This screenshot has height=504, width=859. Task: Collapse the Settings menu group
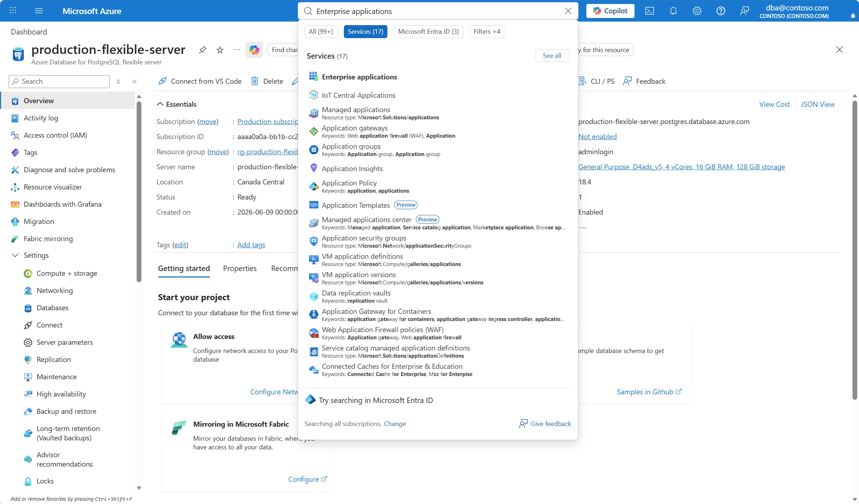pyautogui.click(x=15, y=255)
